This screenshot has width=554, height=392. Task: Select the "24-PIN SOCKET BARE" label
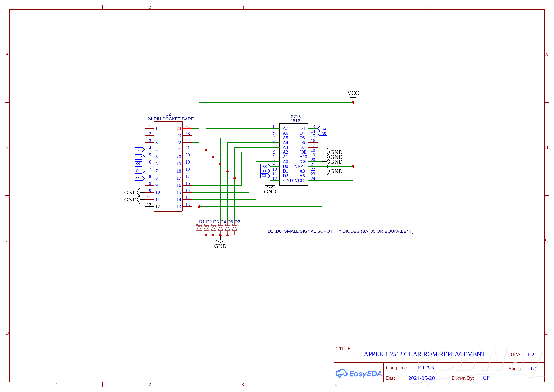pyautogui.click(x=171, y=119)
